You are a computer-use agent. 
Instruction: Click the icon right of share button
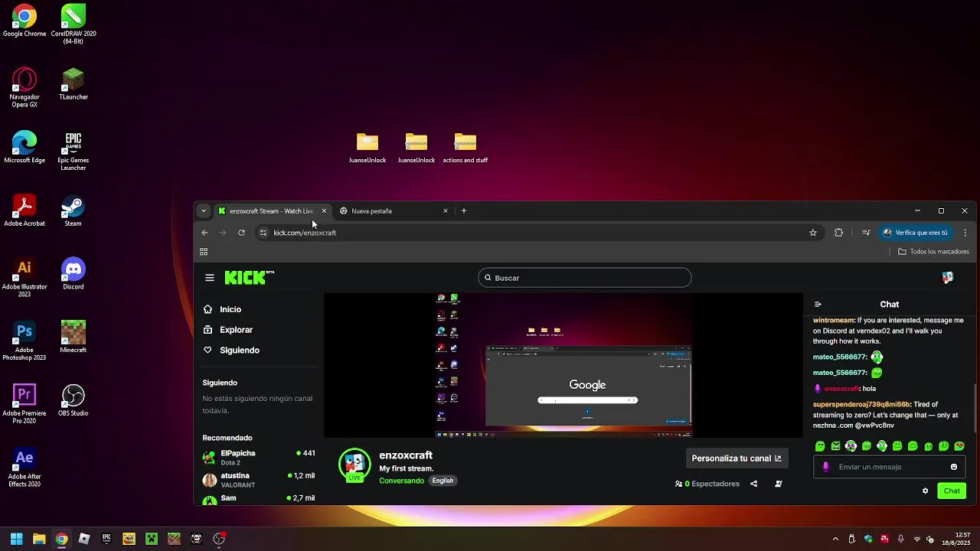pyautogui.click(x=779, y=484)
